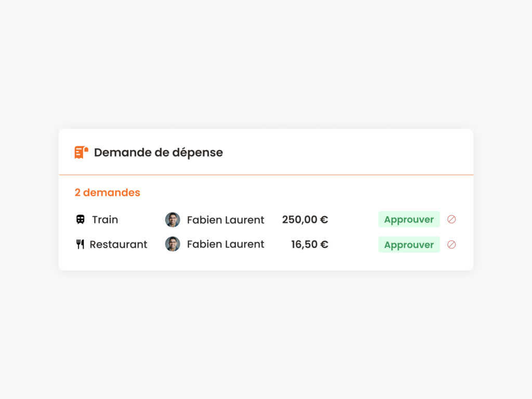Select the Restaurant request label
Screen dimensions: 532x399
click(118, 244)
